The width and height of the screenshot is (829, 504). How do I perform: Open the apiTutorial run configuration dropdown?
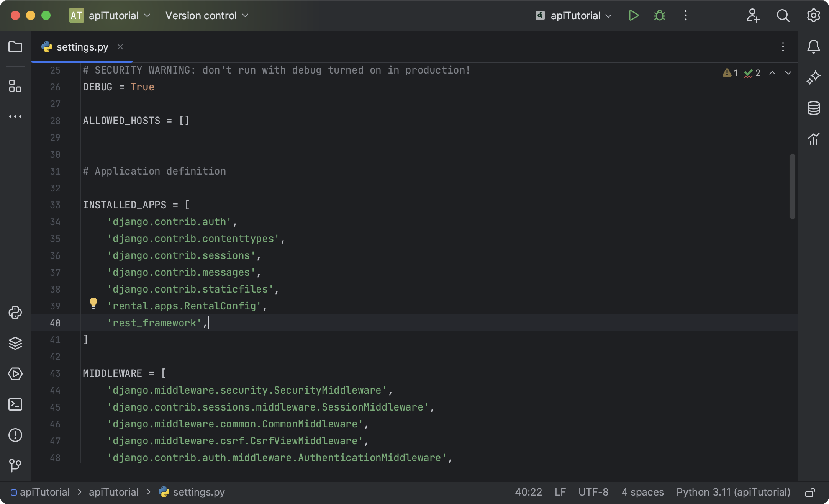coord(573,16)
